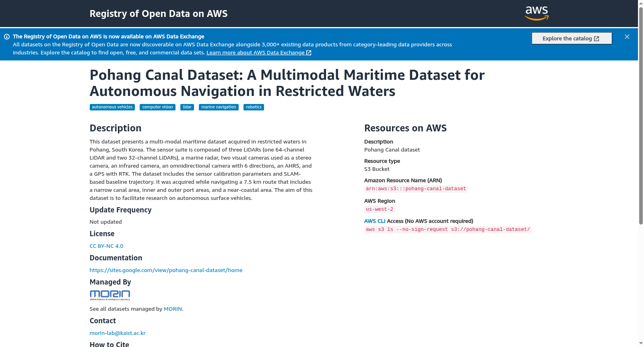Click the aws s3 ls command text
Viewport: 644px width, 347px height.
pos(448,229)
